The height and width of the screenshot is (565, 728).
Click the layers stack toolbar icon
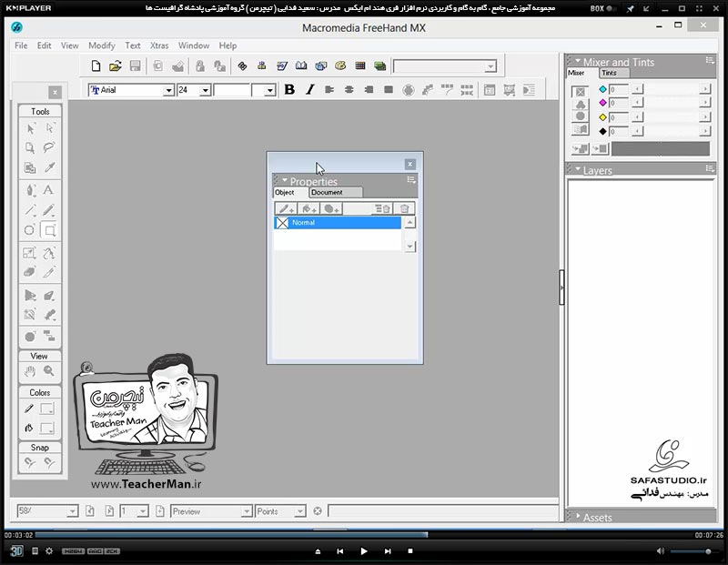379,66
